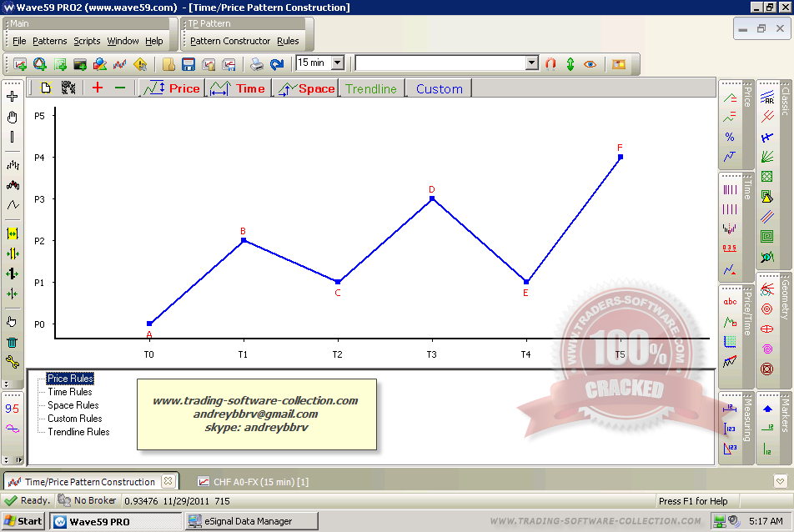
Task: Select the pink spiral tool in Geometry panel
Action: click(766, 349)
